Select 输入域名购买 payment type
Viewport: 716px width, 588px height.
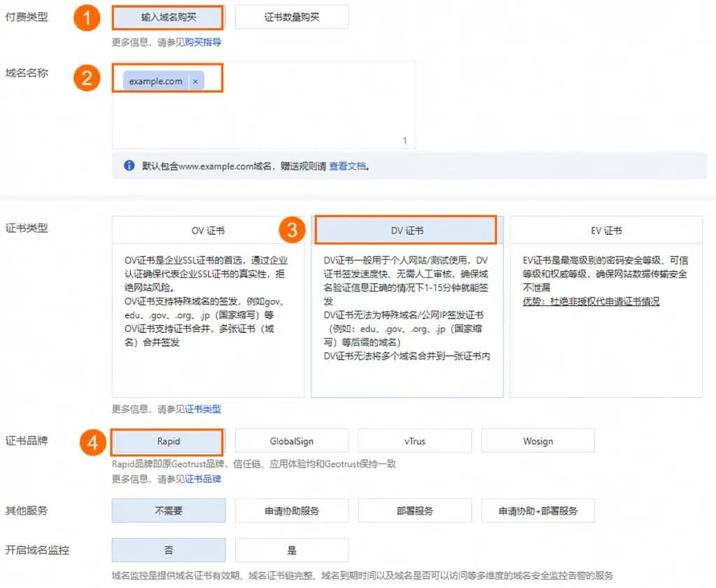point(169,17)
